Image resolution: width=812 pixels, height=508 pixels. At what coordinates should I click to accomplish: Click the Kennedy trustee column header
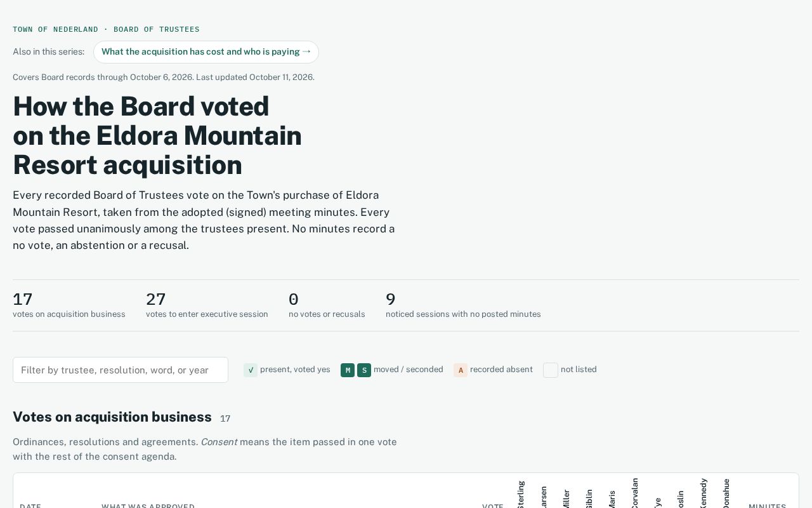tap(703, 493)
